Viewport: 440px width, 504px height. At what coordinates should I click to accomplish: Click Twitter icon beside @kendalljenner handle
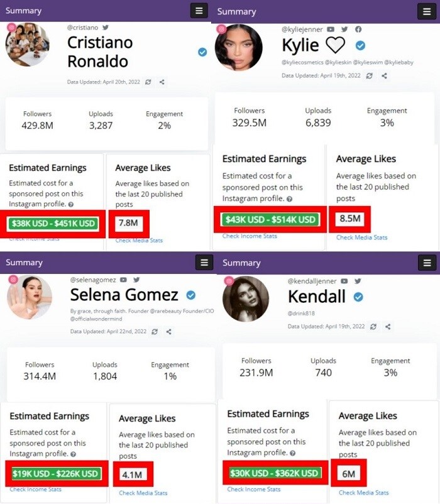358,281
